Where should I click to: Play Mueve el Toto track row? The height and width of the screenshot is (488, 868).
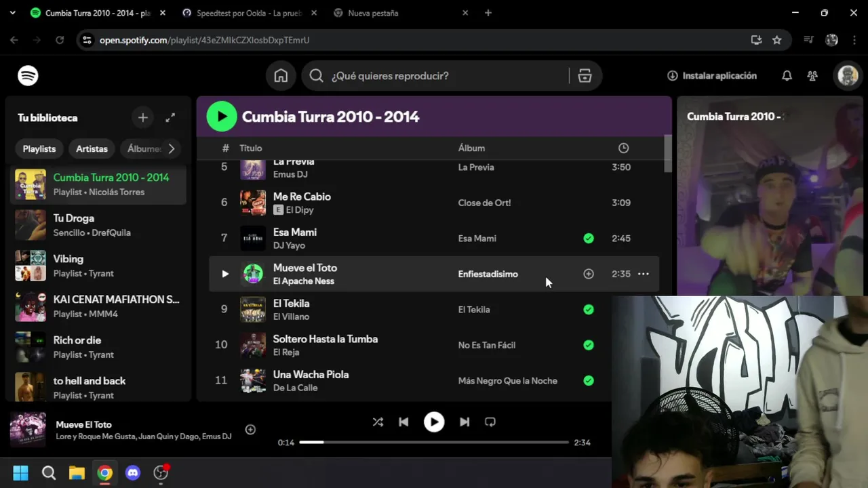(224, 274)
